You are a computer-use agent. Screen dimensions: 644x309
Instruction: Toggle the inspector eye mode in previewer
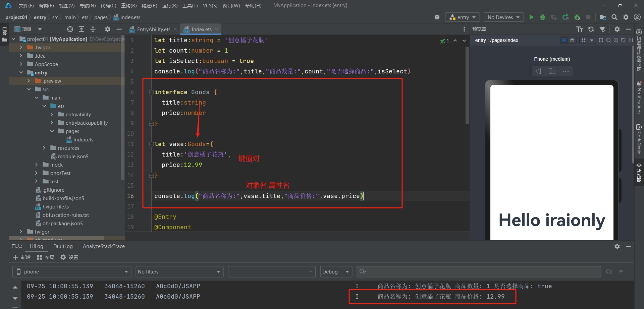coord(564,40)
